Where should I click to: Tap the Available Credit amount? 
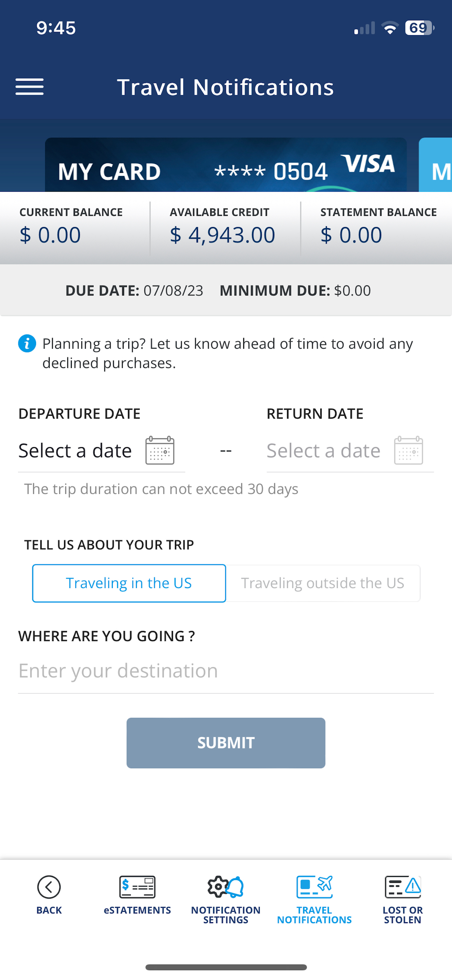[222, 235]
